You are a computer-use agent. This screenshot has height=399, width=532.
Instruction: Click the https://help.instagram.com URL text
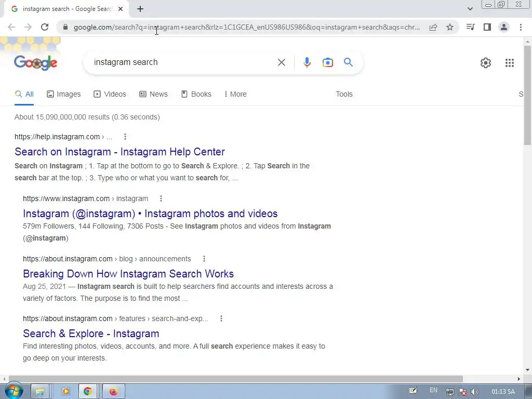[x=57, y=137]
